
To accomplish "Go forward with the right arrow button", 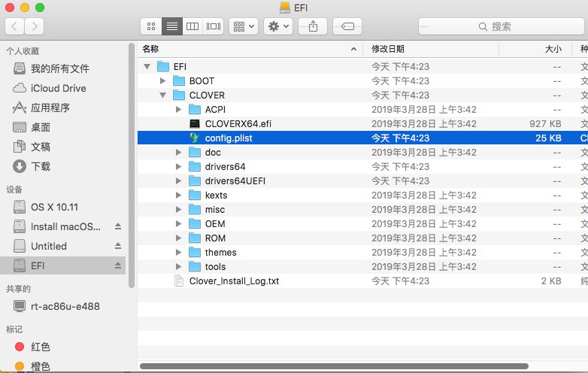I will coord(35,26).
